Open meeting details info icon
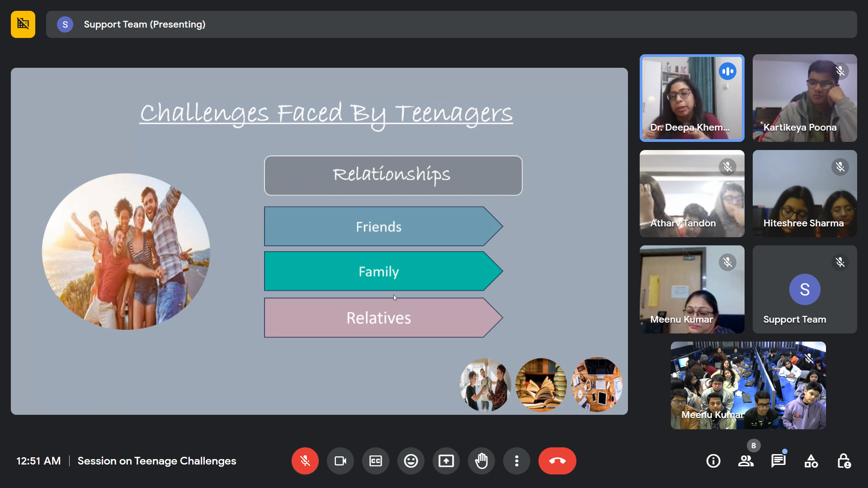Viewport: 868px width, 488px height. pos(713,461)
